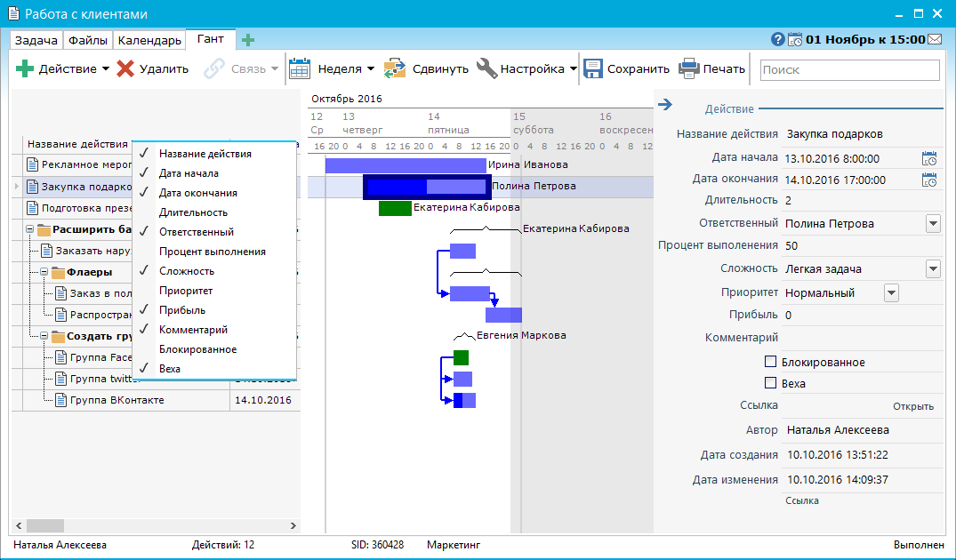Click the Печать button label
Viewport: 956px width, 560px height.
coord(724,68)
